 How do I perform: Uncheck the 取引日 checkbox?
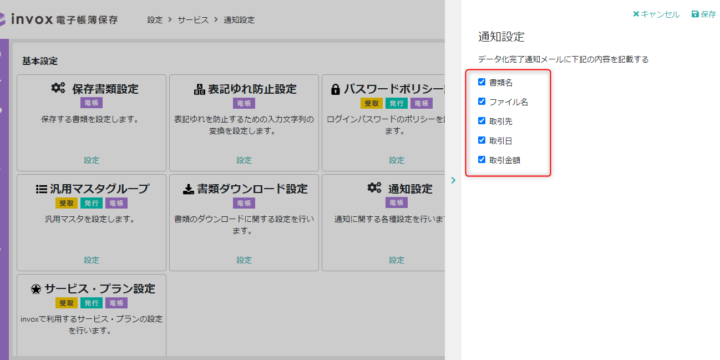[482, 140]
